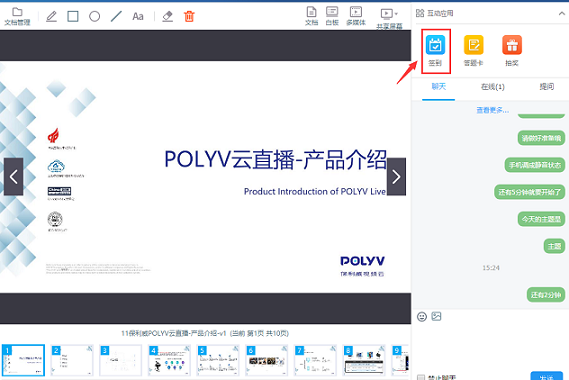Click into the chat message input area
Viewport: 569px width, 380px height.
point(491,347)
